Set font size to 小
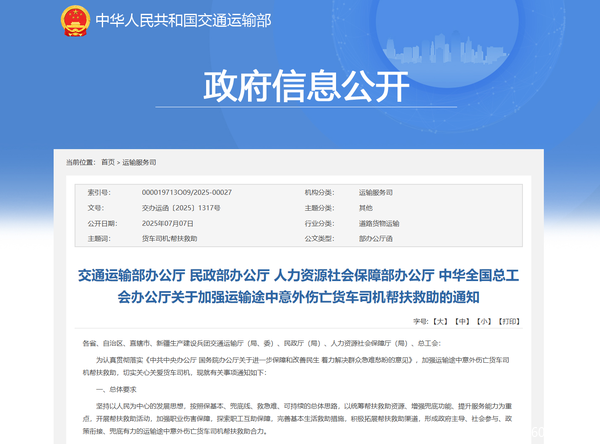The width and height of the screenshot is (600, 444). (484, 321)
